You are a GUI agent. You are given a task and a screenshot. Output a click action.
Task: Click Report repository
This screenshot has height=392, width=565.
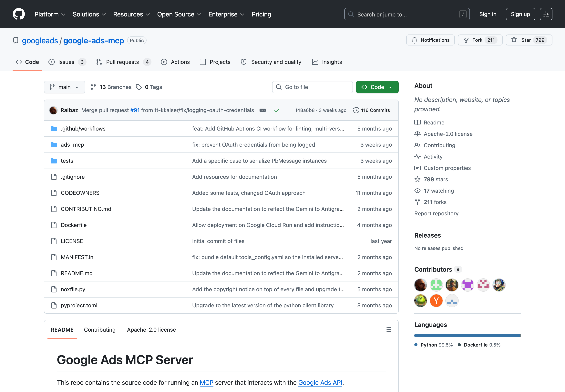point(436,213)
